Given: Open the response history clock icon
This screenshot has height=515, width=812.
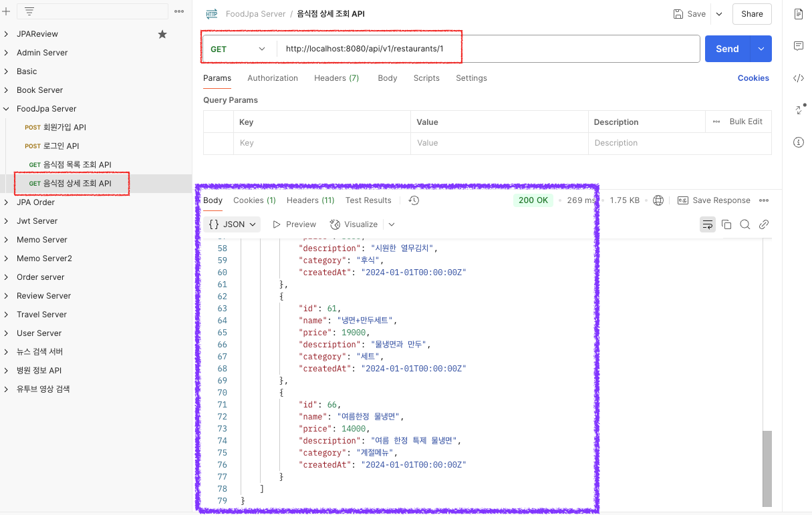Looking at the screenshot, I should click(x=414, y=200).
